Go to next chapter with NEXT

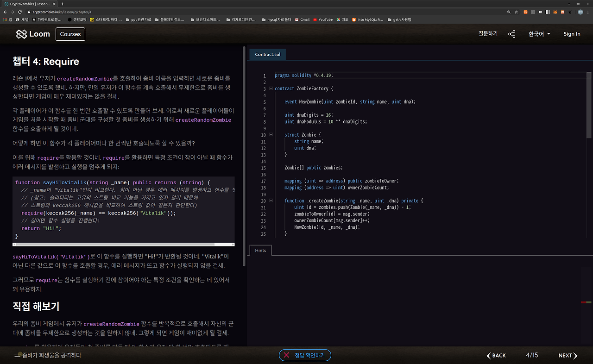click(x=568, y=356)
